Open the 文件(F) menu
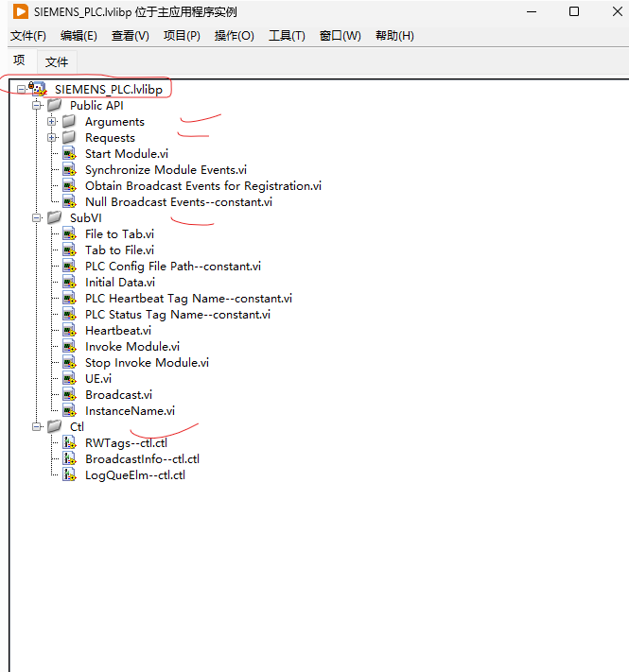 pyautogui.click(x=28, y=36)
